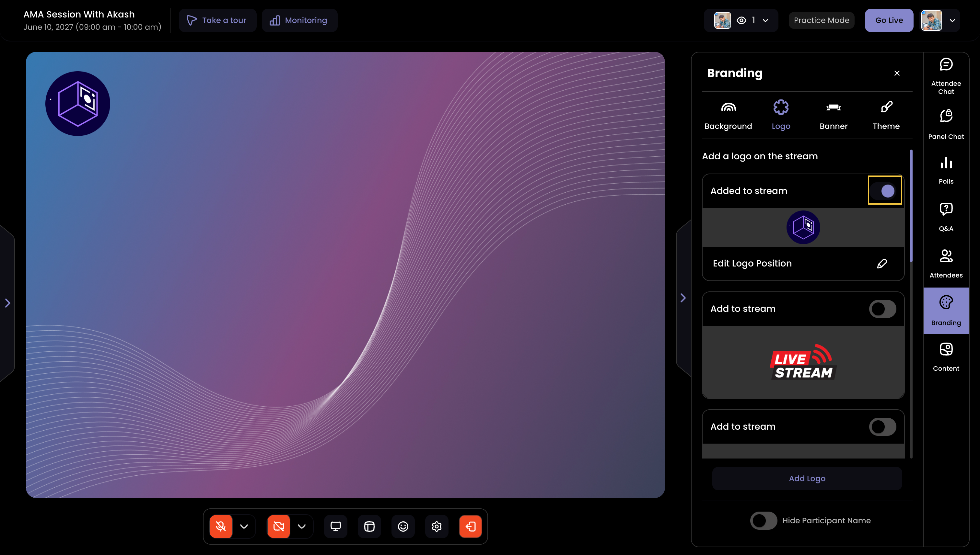The image size is (980, 555).
Task: Switch to the Background tab
Action: point(728,116)
